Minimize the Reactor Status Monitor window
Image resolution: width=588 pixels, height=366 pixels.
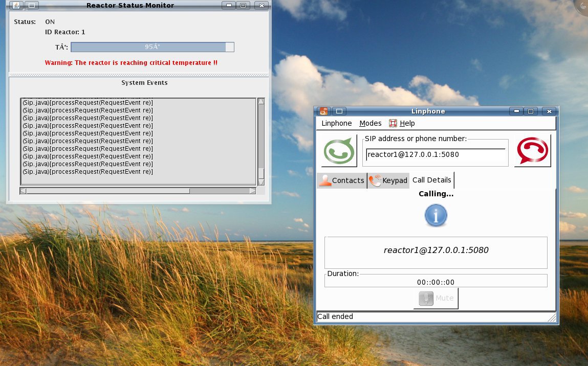pyautogui.click(x=228, y=5)
